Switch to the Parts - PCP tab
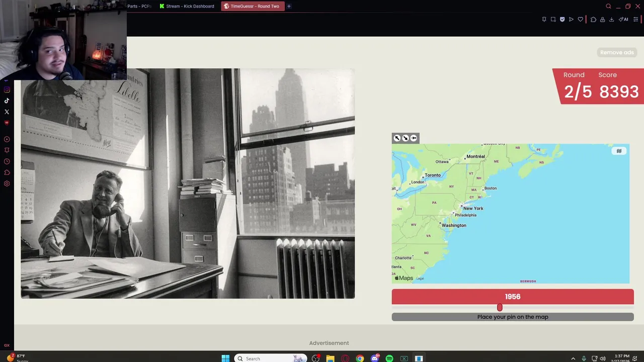Image resolution: width=644 pixels, height=362 pixels. [x=139, y=6]
